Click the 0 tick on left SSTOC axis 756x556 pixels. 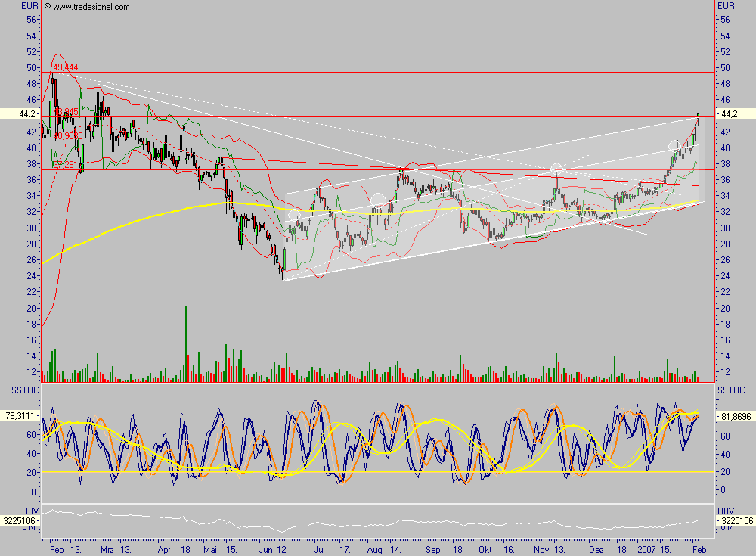pos(33,492)
